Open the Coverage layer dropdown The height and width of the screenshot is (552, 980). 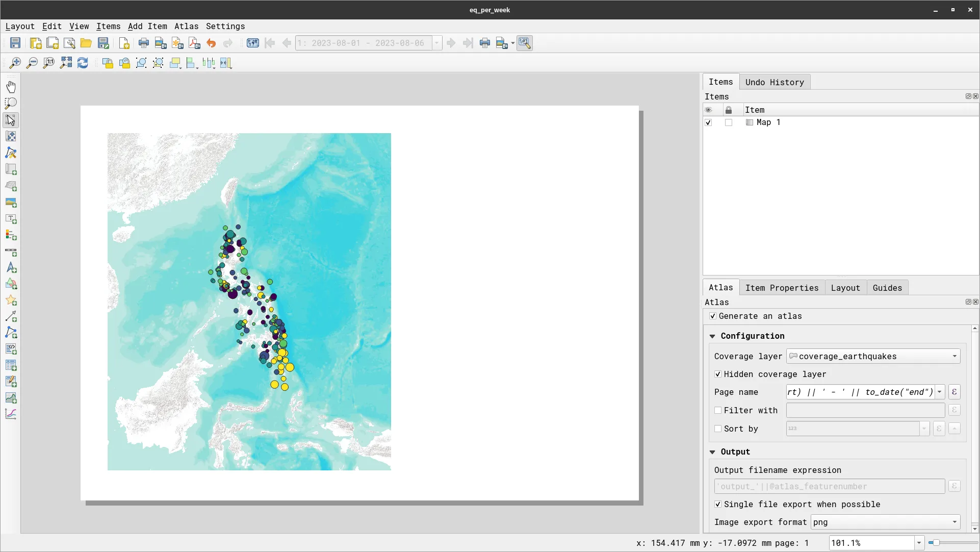[x=954, y=356]
